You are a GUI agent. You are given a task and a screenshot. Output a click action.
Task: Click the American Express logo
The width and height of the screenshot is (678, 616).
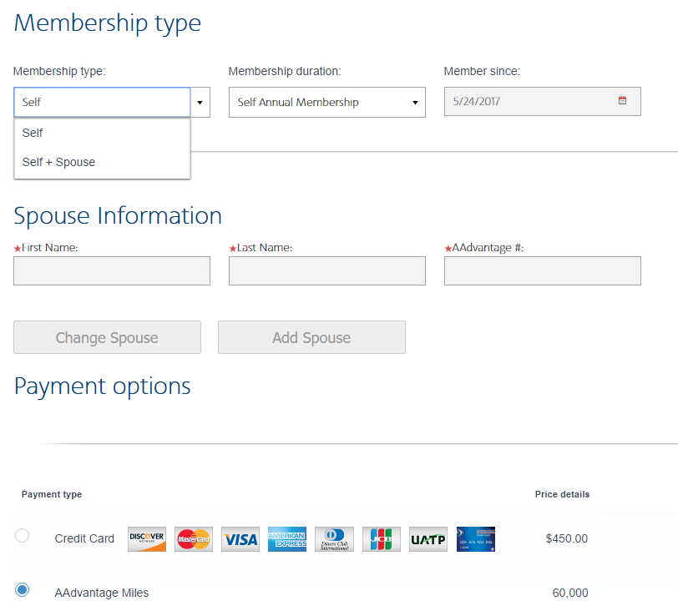(x=287, y=539)
